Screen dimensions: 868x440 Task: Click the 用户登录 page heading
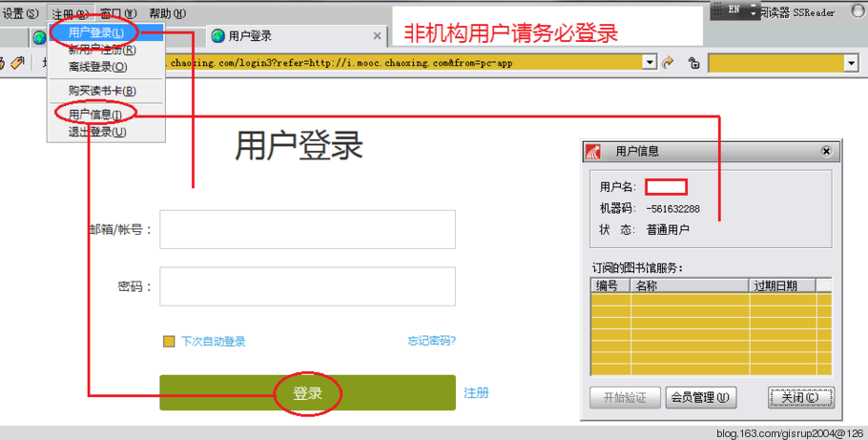coord(299,146)
